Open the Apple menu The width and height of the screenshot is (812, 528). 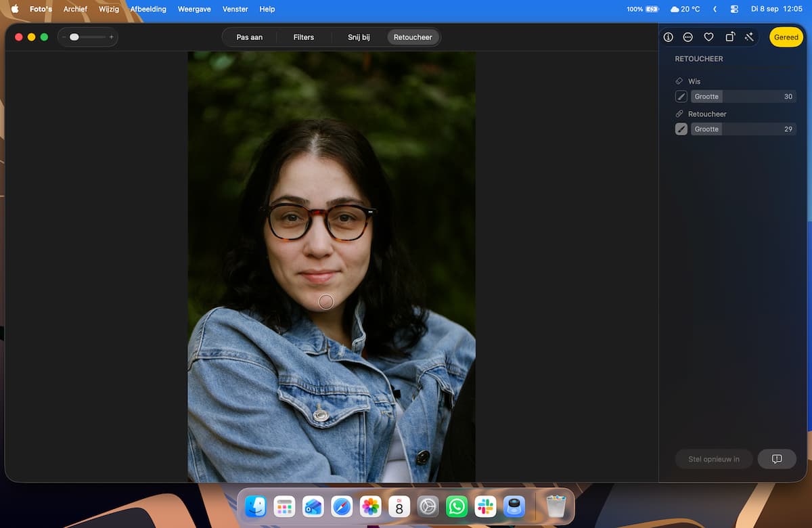pos(15,9)
